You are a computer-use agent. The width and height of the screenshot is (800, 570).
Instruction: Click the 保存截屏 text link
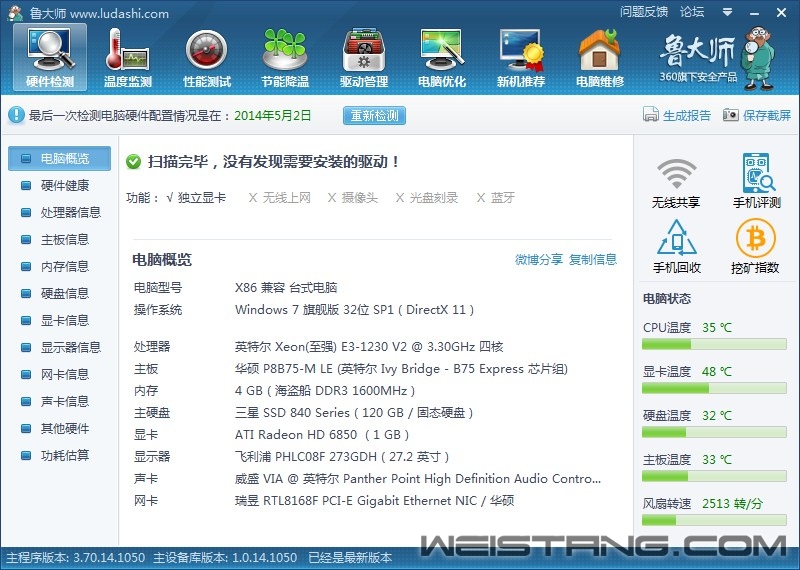click(x=767, y=115)
